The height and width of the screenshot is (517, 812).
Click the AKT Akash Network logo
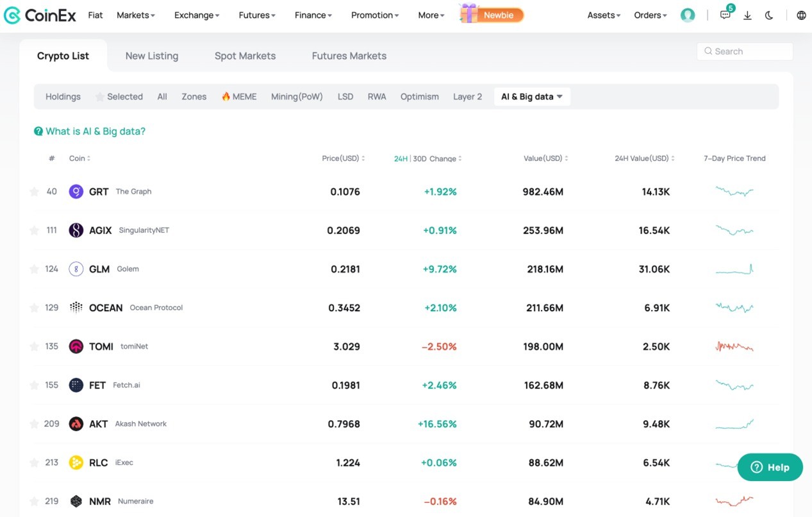pyautogui.click(x=76, y=423)
